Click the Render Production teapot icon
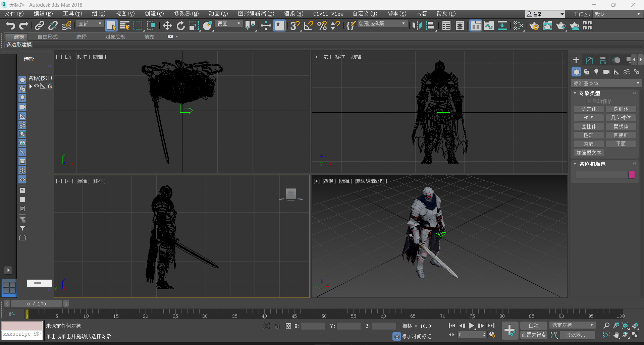Viewport: 644px width, 345px height. click(560, 25)
